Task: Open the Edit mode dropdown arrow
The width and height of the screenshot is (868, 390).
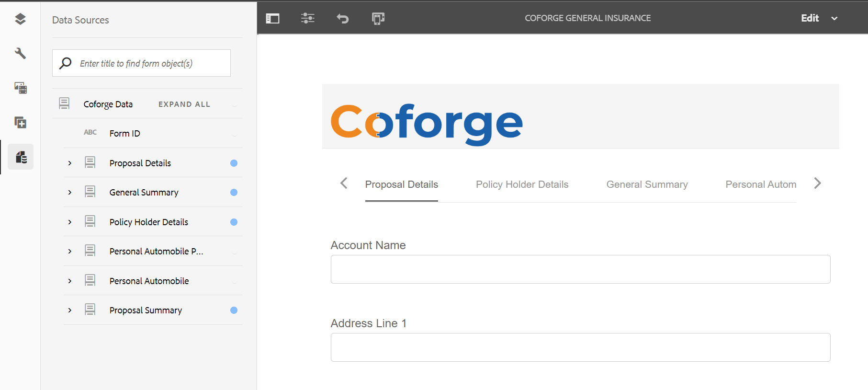Action: click(834, 19)
